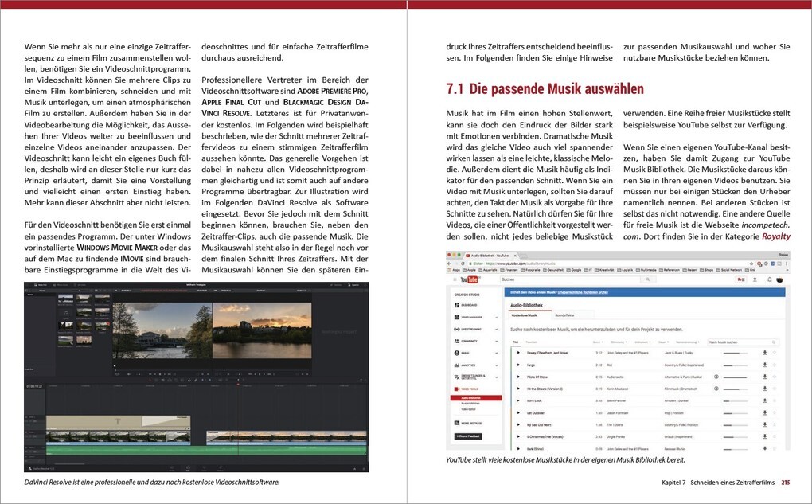The image size is (812, 504).
Task: Open Video-Editor under Video Tools
Action: point(468,409)
